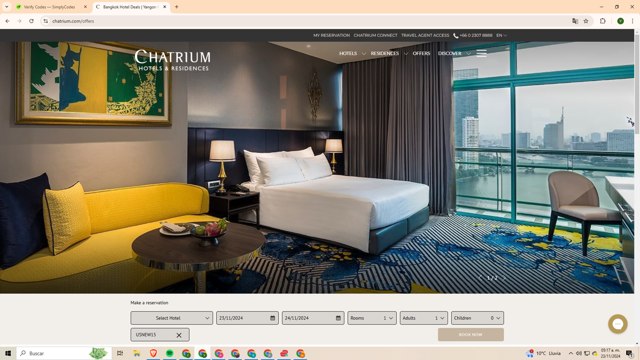Open the weather widget showing 10°C Lluvia

click(x=544, y=353)
